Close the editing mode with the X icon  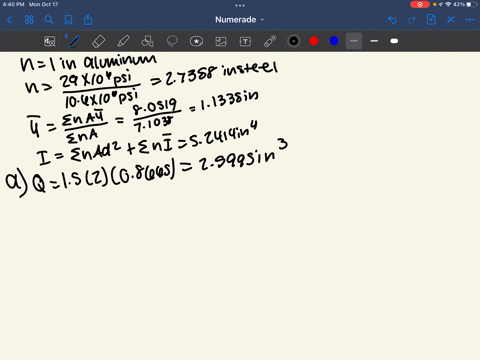click(x=451, y=20)
